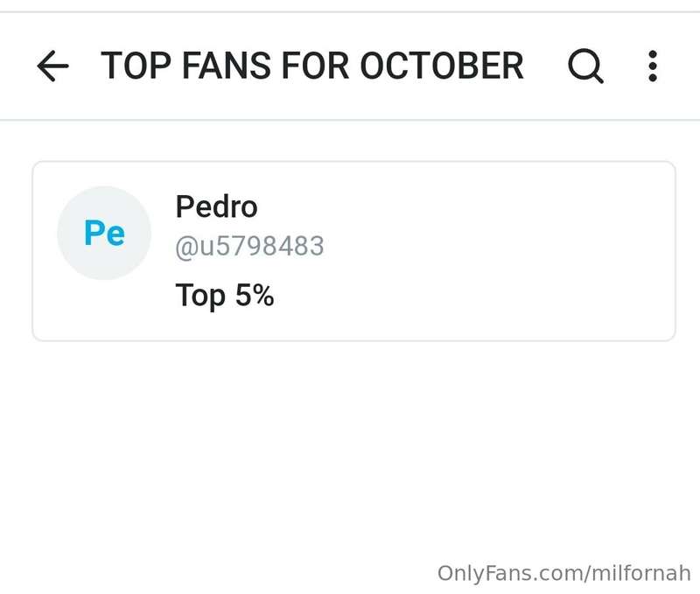Open search with the magnifier icon

pyautogui.click(x=585, y=66)
